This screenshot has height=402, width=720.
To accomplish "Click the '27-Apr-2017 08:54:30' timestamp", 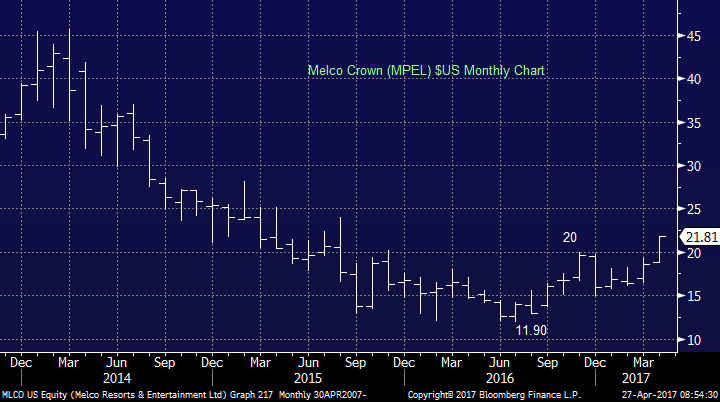I will click(670, 395).
